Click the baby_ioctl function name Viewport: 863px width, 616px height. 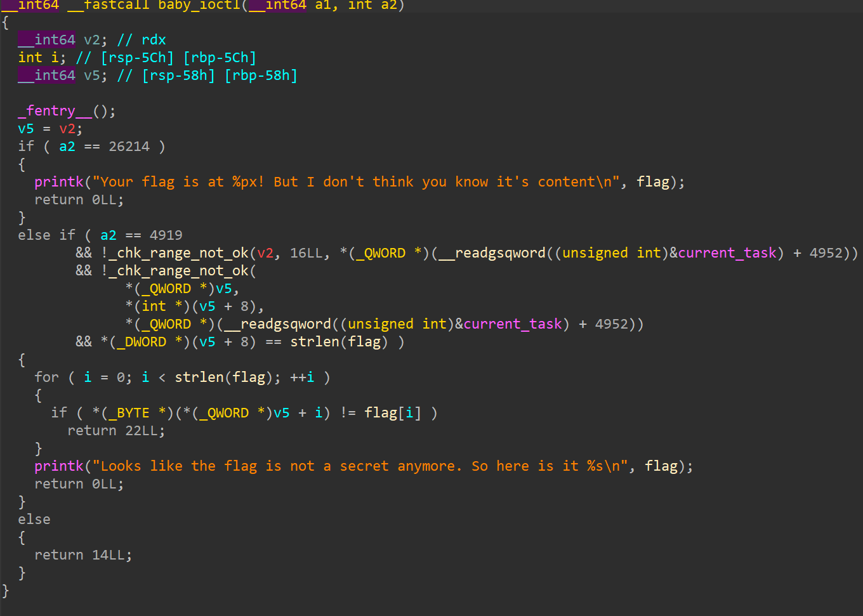click(199, 5)
